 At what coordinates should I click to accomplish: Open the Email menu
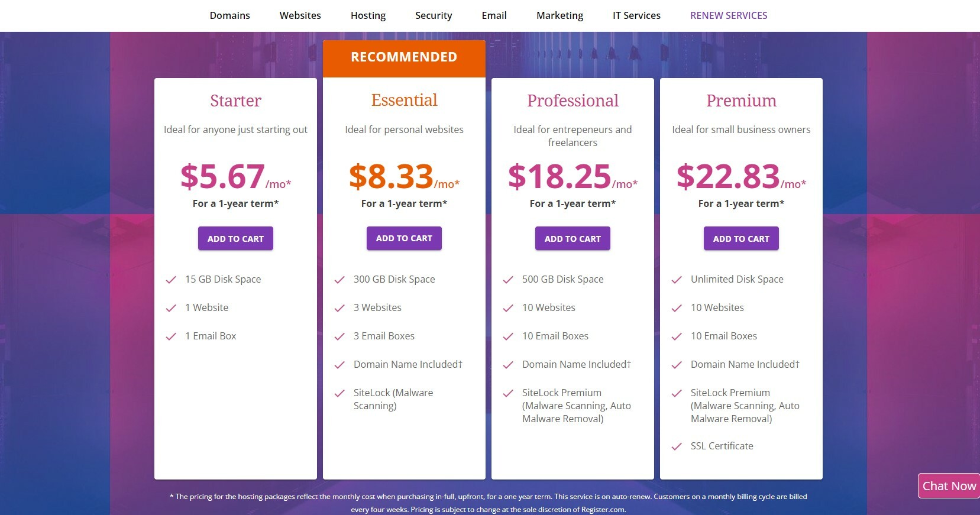coord(494,15)
